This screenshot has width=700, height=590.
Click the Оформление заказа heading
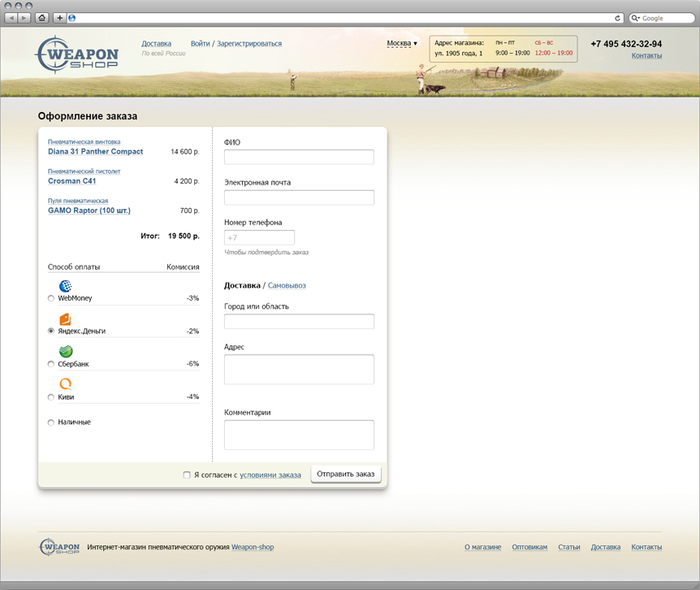click(88, 116)
